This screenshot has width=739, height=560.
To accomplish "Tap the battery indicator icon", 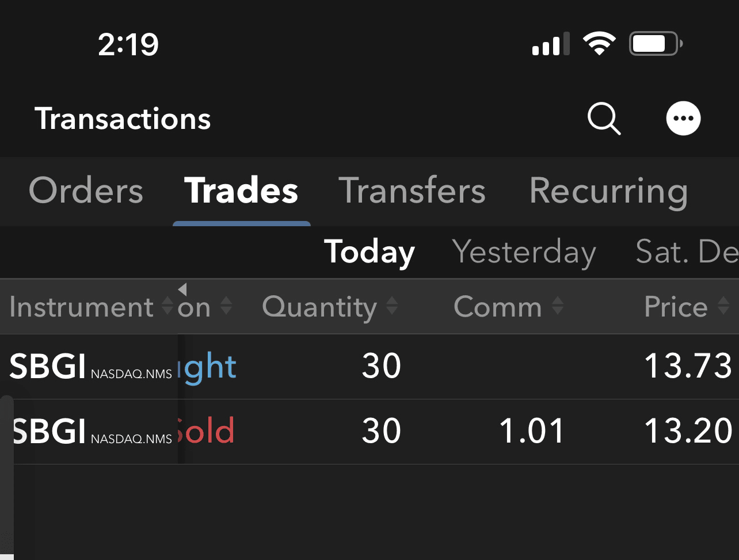I will [656, 44].
